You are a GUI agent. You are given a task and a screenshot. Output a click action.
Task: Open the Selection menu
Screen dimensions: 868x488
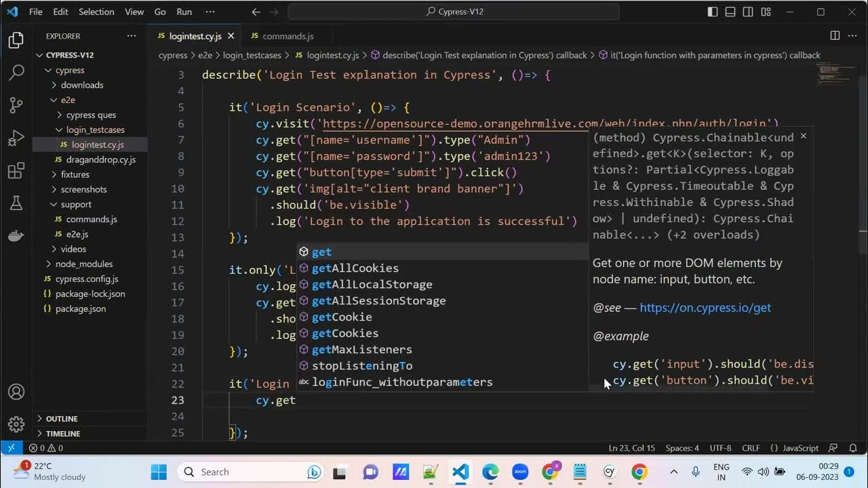96,12
